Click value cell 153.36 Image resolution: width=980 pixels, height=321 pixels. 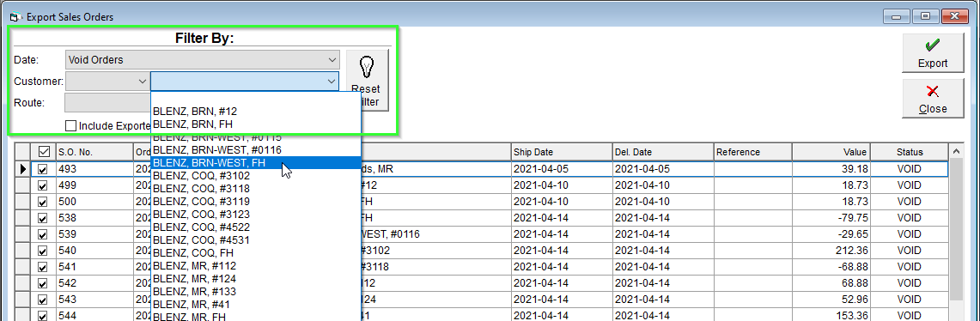point(831,315)
